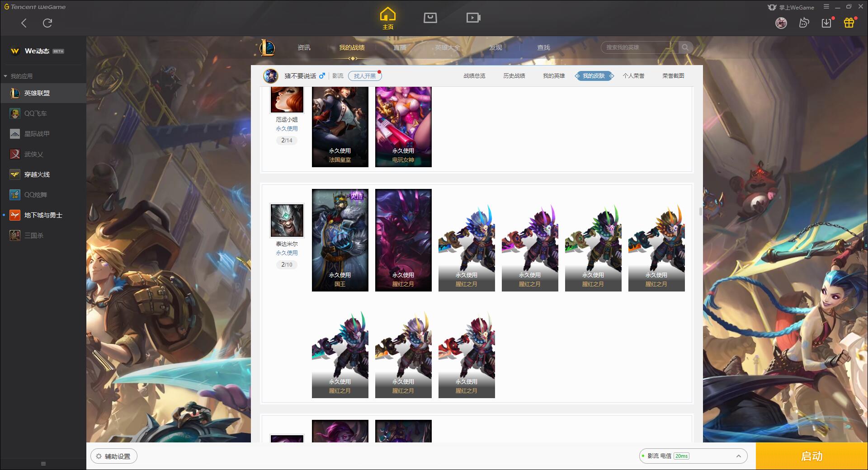Open the 查找 tab
Viewport: 868px width, 470px height.
tap(543, 47)
